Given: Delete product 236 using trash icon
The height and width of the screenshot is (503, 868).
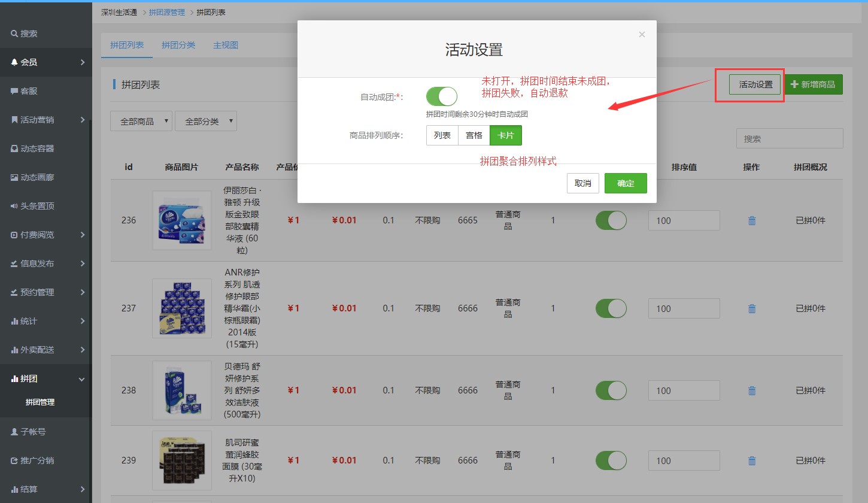Looking at the screenshot, I should click(x=752, y=220).
